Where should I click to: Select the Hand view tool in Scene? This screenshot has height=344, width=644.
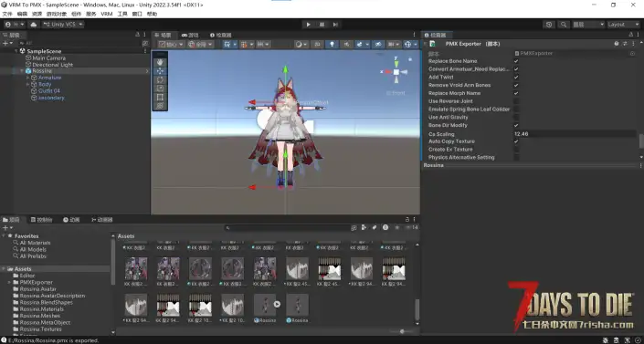[x=160, y=62]
